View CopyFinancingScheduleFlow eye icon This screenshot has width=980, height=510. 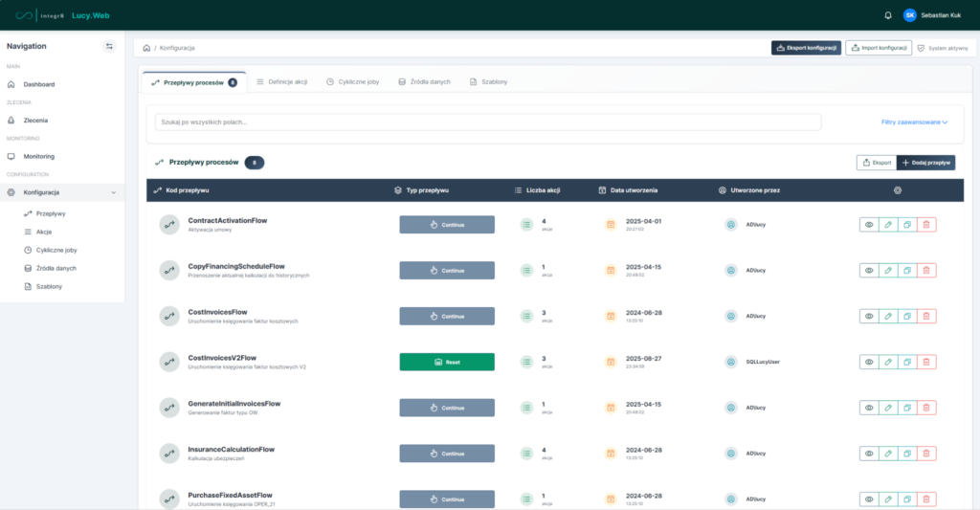[869, 270]
